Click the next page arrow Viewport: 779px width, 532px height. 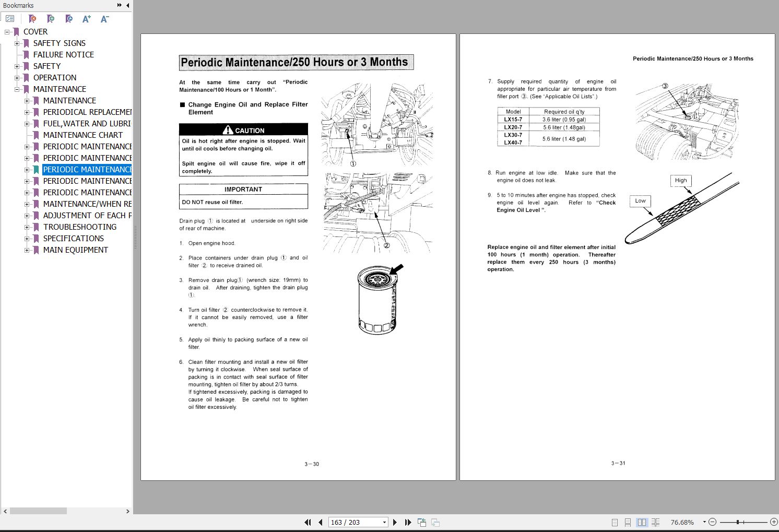click(394, 522)
